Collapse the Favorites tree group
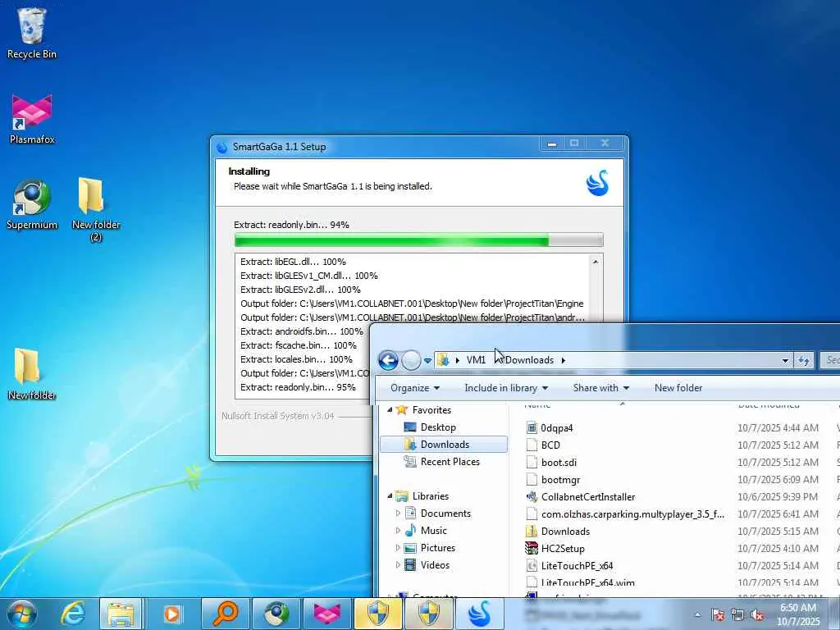The image size is (840, 630). 390,410
